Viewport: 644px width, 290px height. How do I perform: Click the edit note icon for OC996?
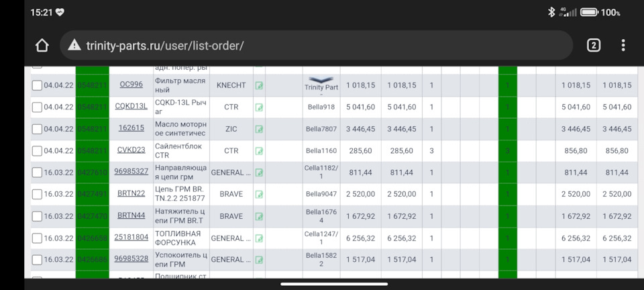[259, 85]
